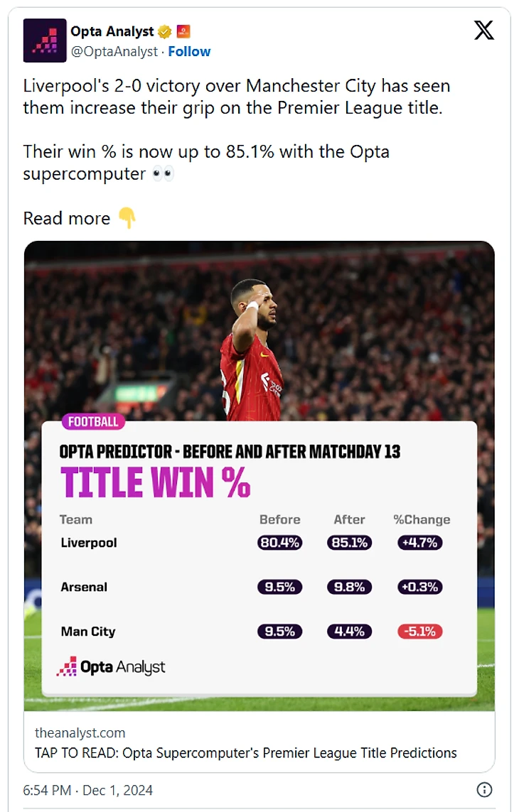Viewport: 519px width, 812px height.
Task: Open the Opta Analyst display name
Action: pos(112,31)
